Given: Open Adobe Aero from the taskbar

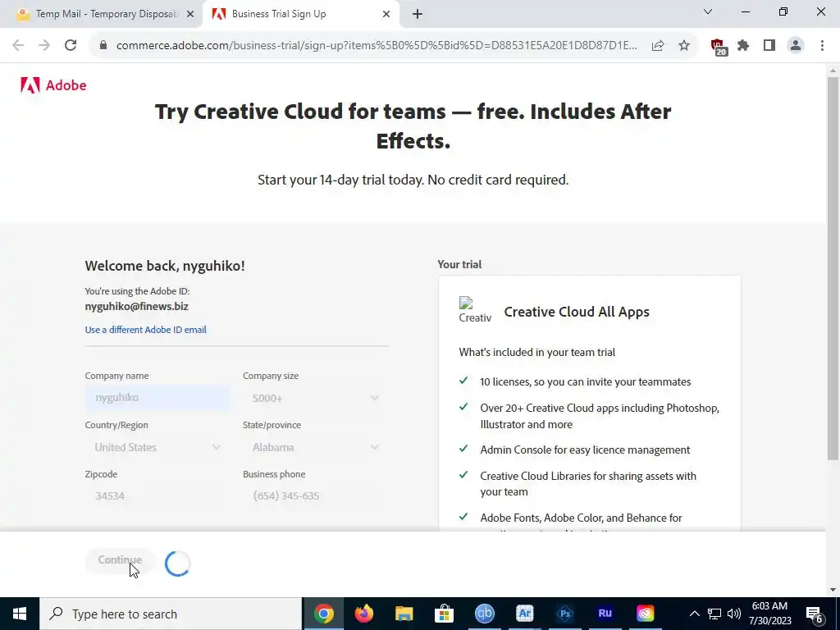Looking at the screenshot, I should [524, 614].
